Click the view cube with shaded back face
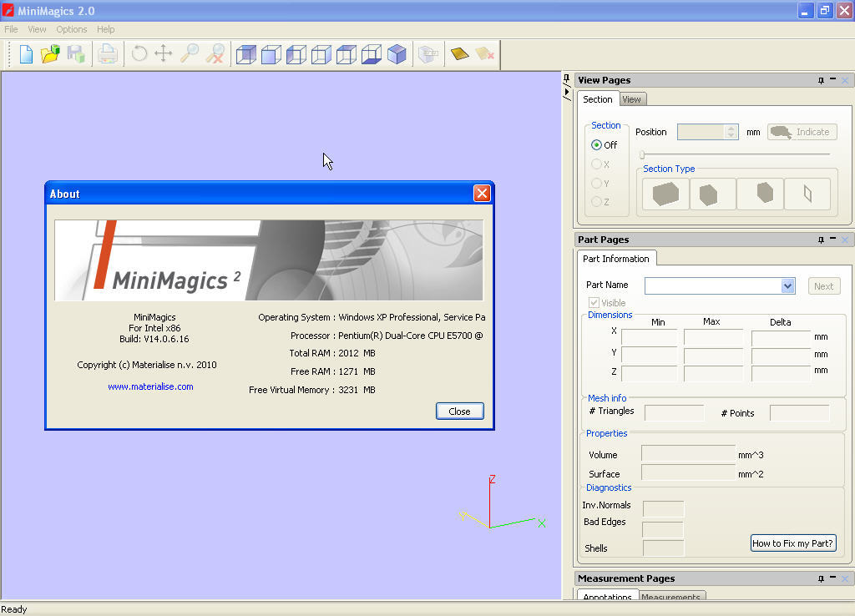Image resolution: width=855 pixels, height=616 pixels. [x=246, y=54]
